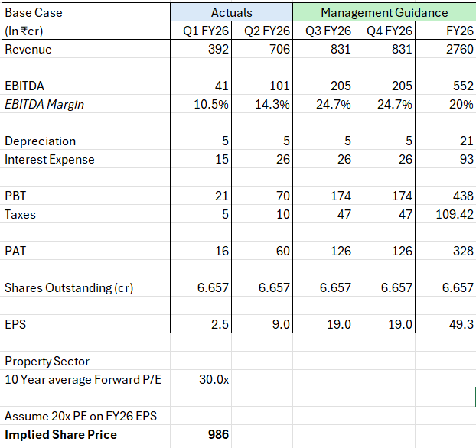476x448 pixels.
Task: Select the Implied Share Price label
Action: click(61, 434)
